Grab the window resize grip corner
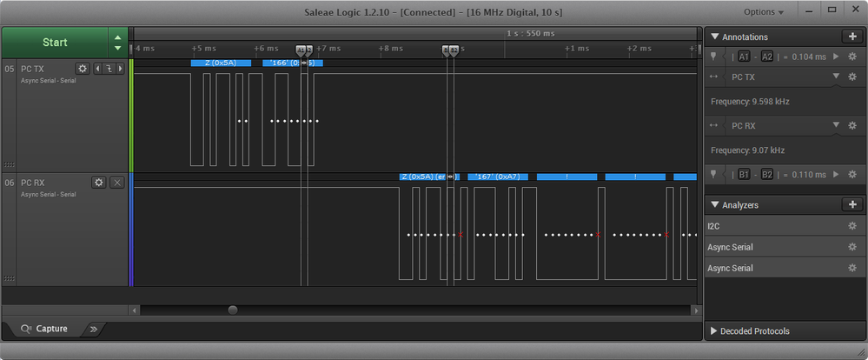 pyautogui.click(x=861, y=352)
